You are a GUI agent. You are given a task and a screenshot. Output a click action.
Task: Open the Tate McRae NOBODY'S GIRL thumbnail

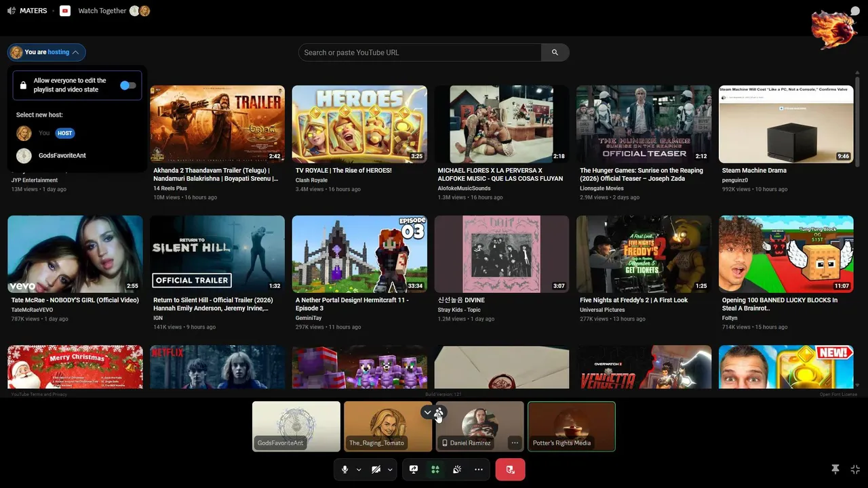[x=75, y=254]
